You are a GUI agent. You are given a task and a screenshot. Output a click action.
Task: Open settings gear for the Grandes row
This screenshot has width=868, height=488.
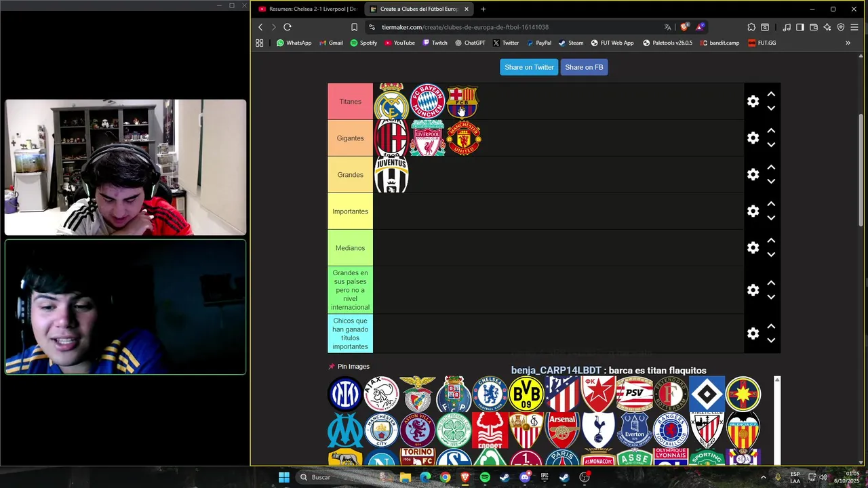coord(753,175)
